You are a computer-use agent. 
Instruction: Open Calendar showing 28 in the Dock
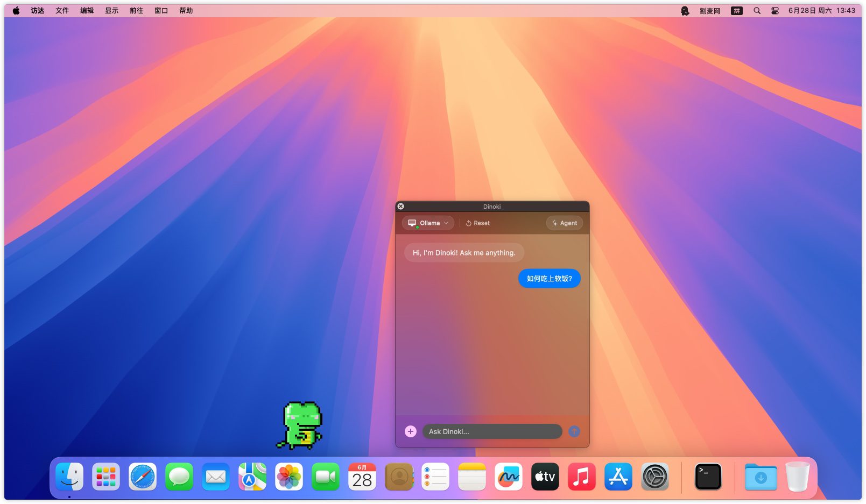(x=362, y=477)
